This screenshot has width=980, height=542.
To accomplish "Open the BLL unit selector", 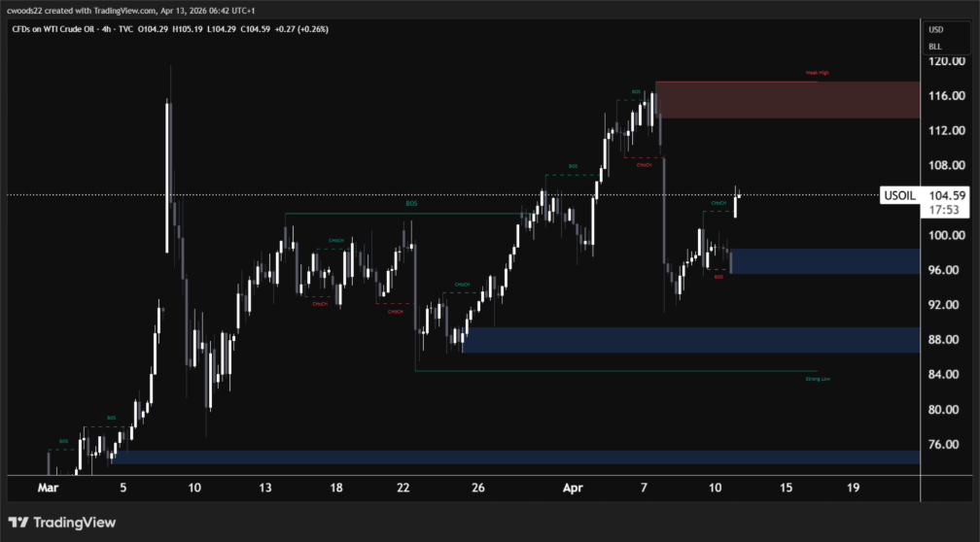I will click(x=934, y=46).
